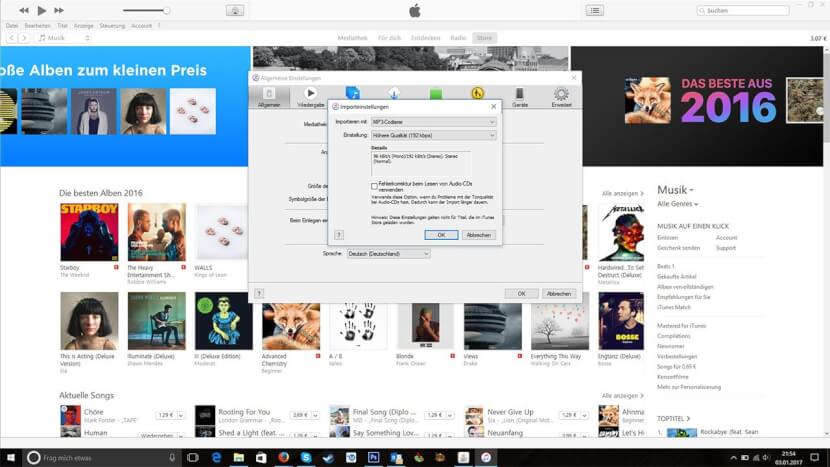
Task: Confirm Importeinstellungen with OK
Action: click(x=441, y=235)
